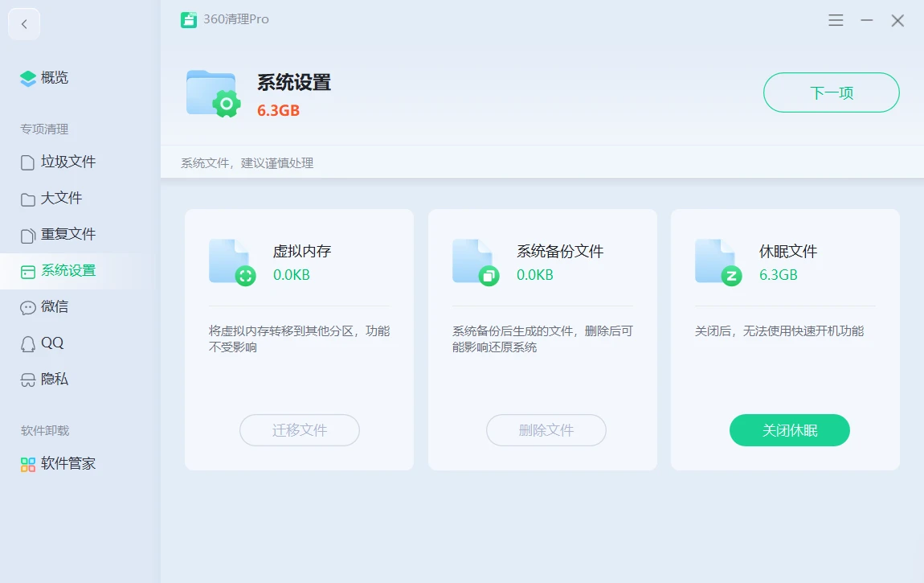Click the 系统备份文件 file icon
This screenshot has width=924, height=583.
[x=475, y=262]
